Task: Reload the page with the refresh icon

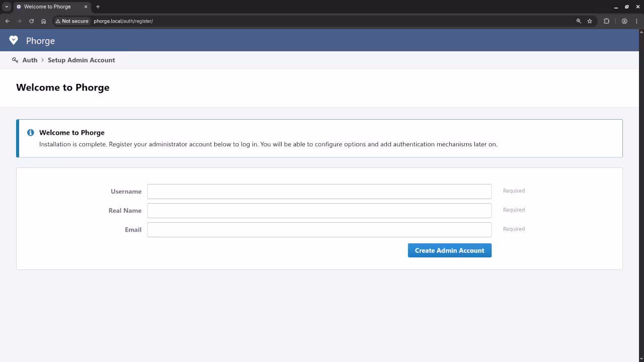Action: coord(31,21)
